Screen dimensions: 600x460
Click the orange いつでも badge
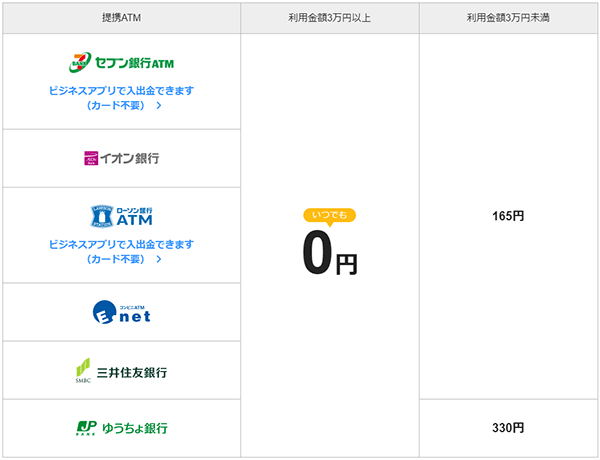coord(329,215)
